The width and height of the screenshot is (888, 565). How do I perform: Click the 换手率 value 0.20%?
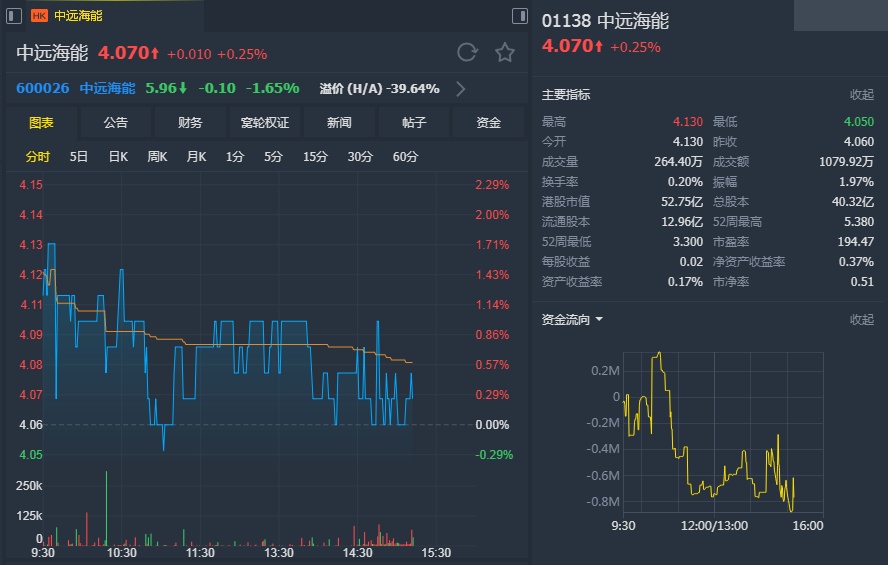pos(685,182)
